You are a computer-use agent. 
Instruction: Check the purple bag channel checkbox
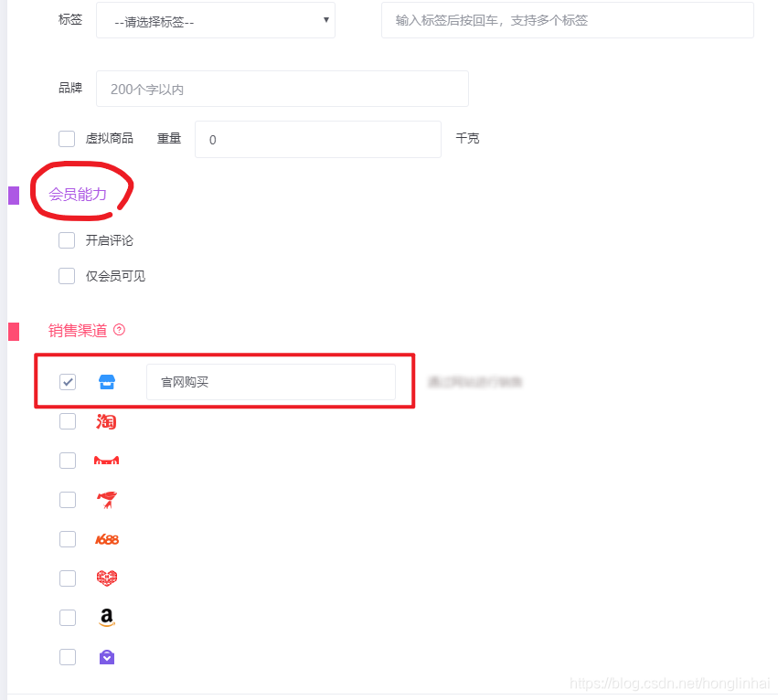click(68, 657)
